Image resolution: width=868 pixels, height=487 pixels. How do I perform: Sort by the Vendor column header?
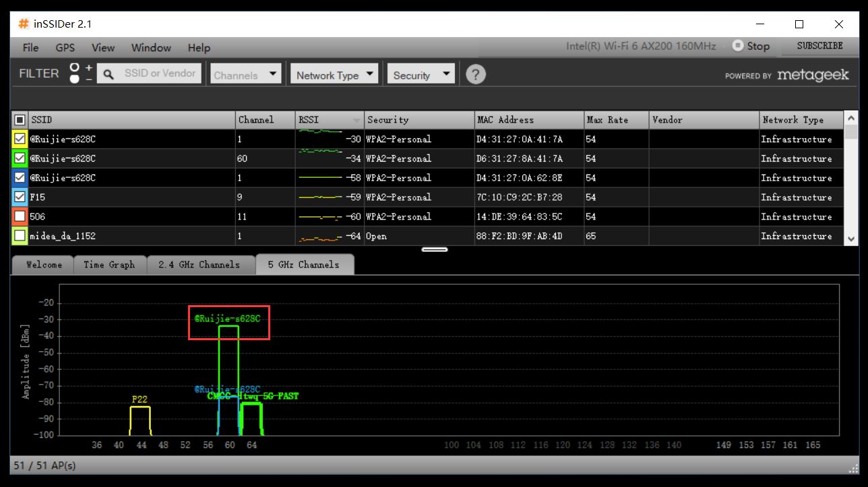pos(704,120)
